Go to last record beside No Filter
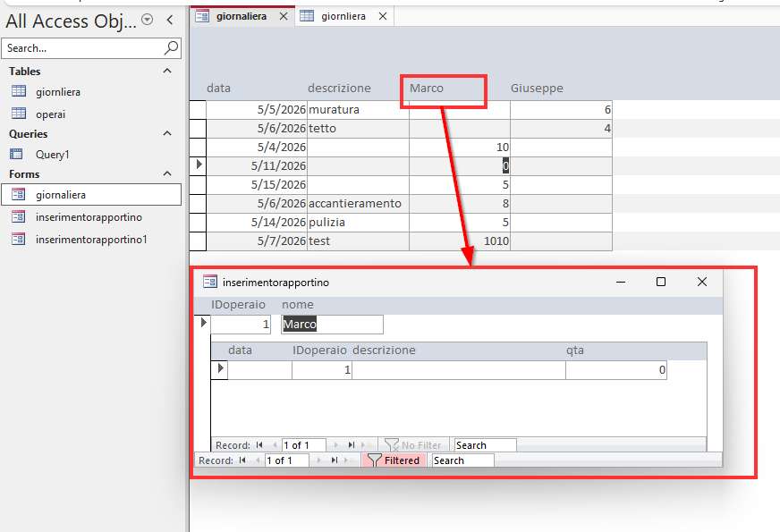The image size is (780, 532). (x=352, y=445)
